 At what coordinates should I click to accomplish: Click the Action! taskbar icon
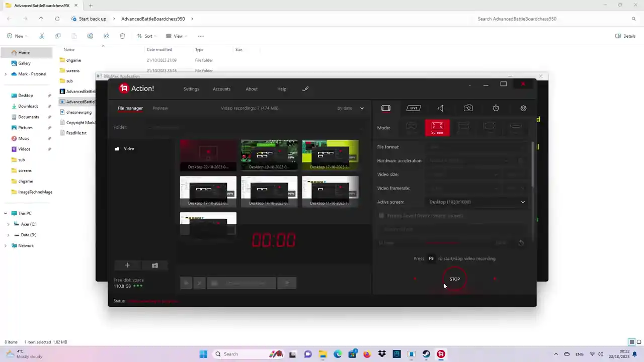pyautogui.click(x=441, y=354)
